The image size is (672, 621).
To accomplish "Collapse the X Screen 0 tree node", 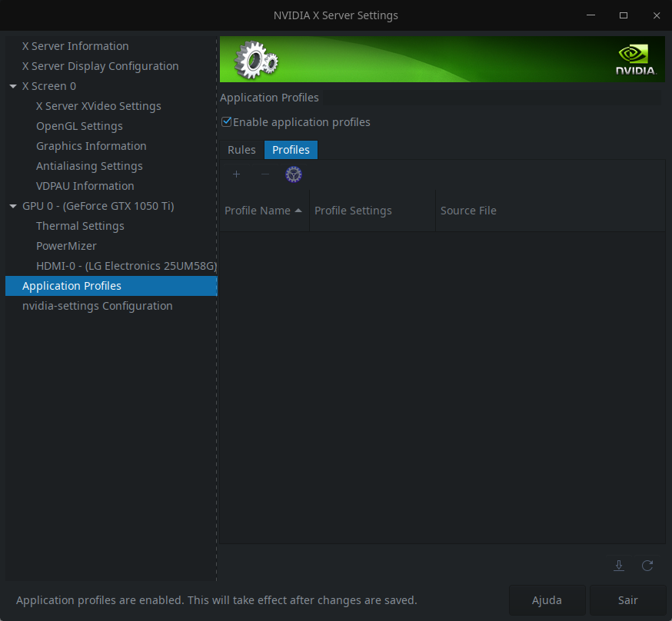I will pos(13,86).
